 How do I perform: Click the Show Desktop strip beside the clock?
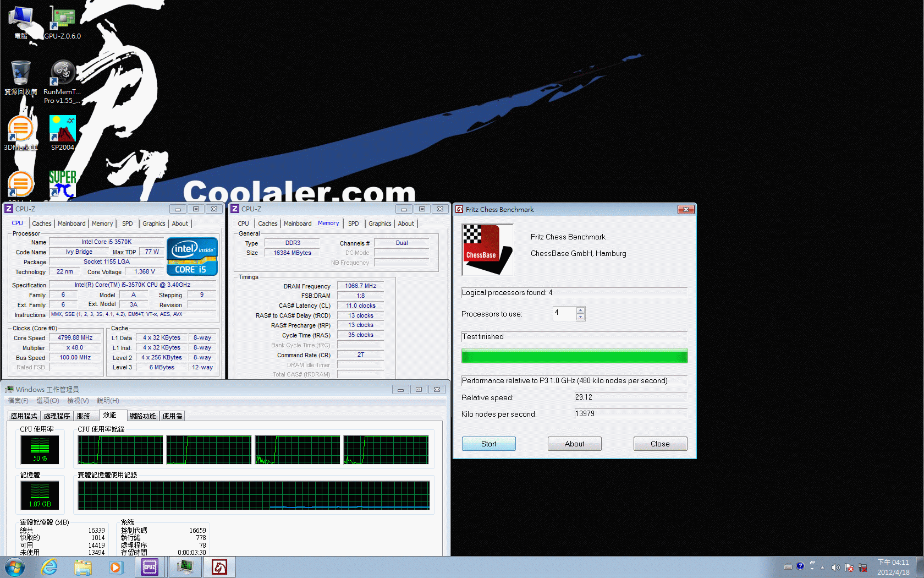pos(920,567)
